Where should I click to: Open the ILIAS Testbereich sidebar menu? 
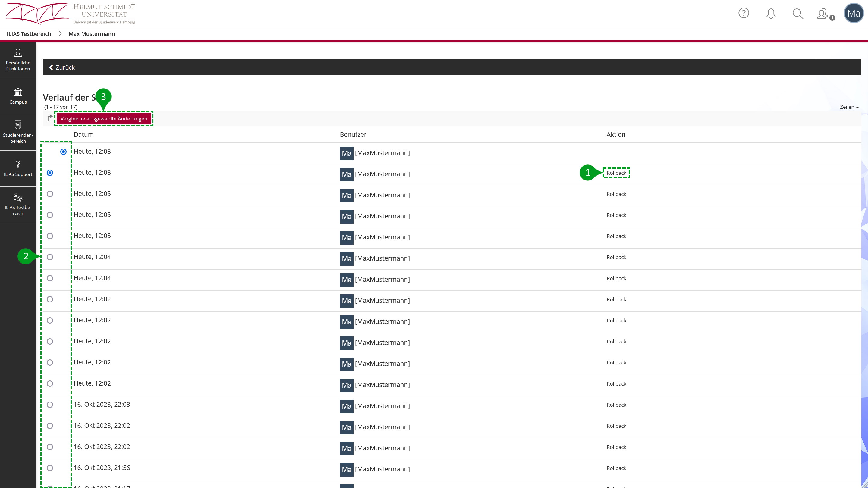click(x=18, y=205)
